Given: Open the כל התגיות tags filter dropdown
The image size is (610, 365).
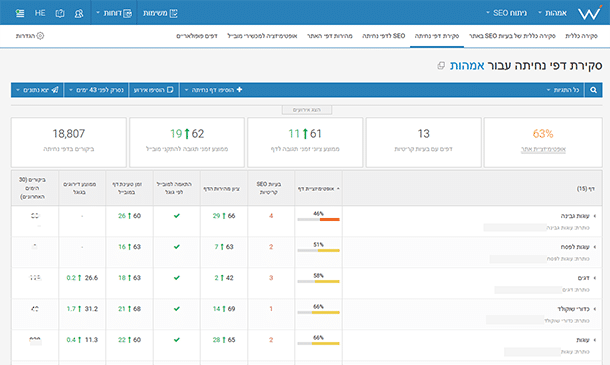Looking at the screenshot, I should coord(563,90).
